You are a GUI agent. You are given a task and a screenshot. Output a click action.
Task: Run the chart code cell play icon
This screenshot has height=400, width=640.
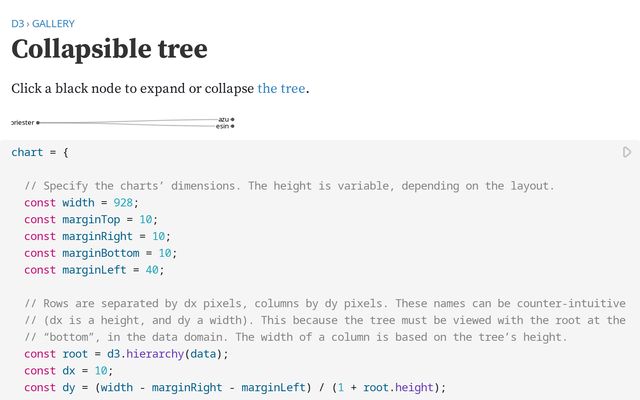(x=627, y=152)
